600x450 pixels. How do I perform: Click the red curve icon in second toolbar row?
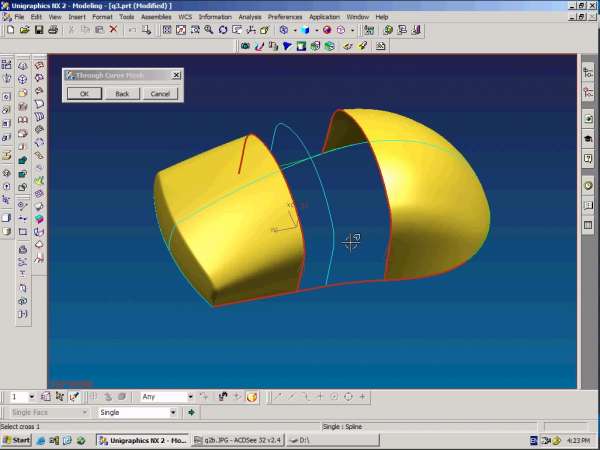point(259,46)
